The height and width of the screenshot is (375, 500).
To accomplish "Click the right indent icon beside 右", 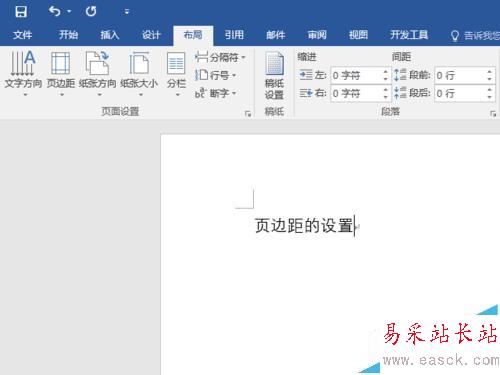I will coord(306,93).
